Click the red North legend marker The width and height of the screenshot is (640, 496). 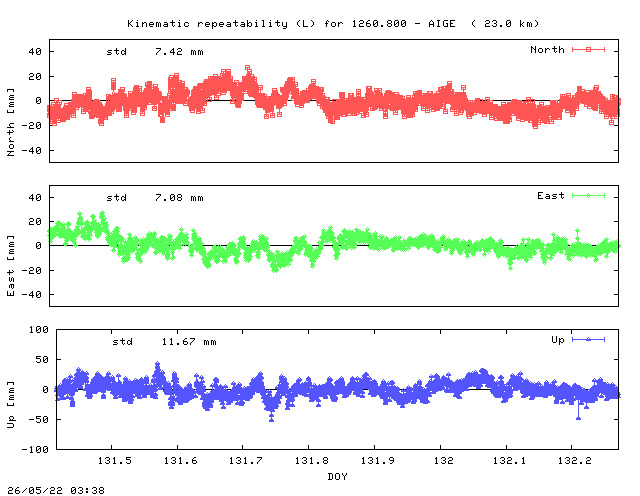coord(588,49)
